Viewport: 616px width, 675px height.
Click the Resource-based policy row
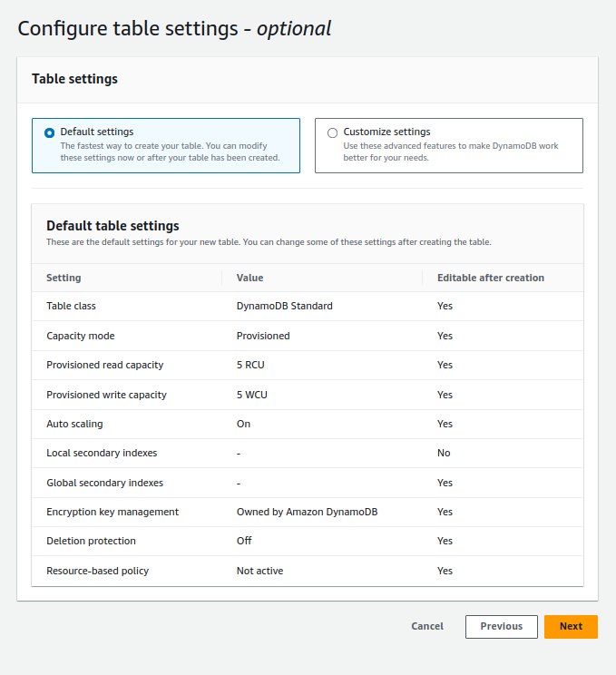[x=308, y=571]
